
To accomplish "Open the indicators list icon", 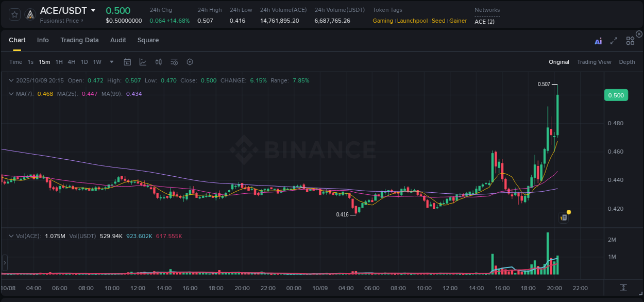I will 174,62.
